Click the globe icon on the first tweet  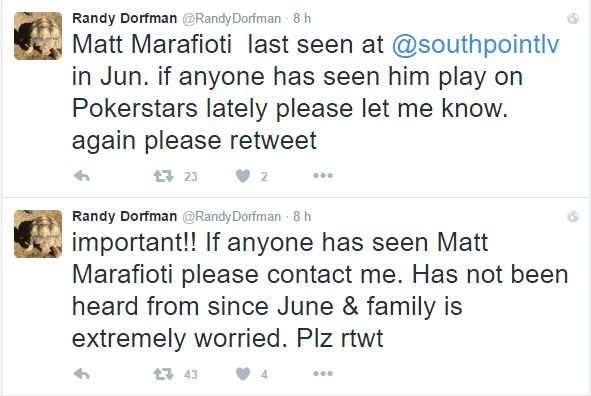(573, 18)
